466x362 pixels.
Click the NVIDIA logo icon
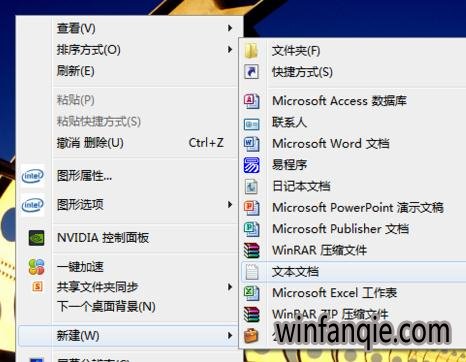point(36,238)
